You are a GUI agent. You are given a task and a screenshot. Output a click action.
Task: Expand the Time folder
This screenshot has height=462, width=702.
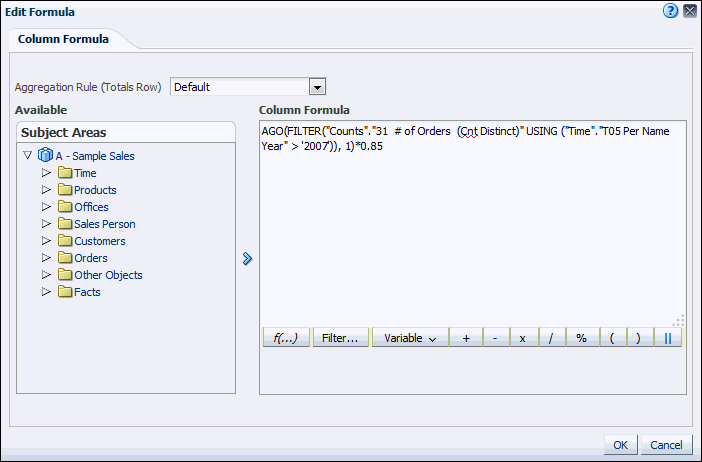pos(46,173)
